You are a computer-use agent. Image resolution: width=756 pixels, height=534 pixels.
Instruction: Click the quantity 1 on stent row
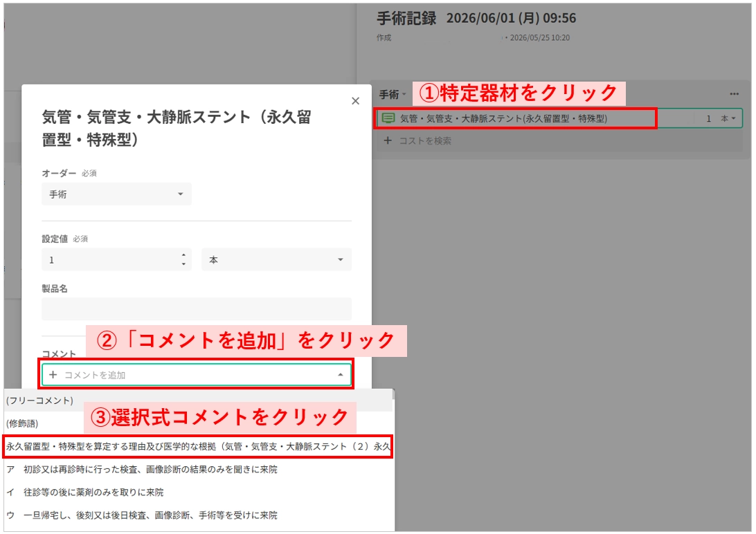708,118
